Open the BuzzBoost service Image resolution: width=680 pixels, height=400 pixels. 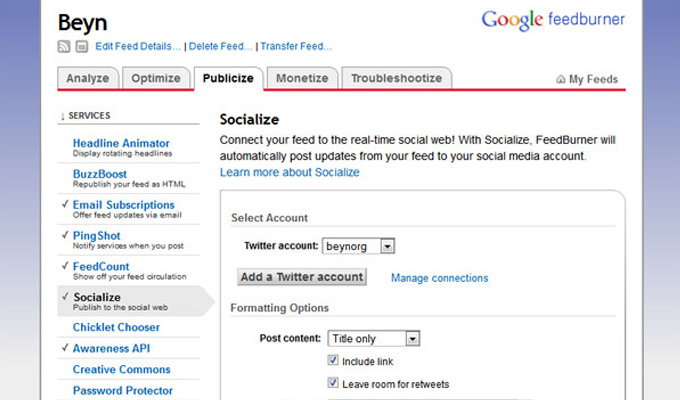100,174
